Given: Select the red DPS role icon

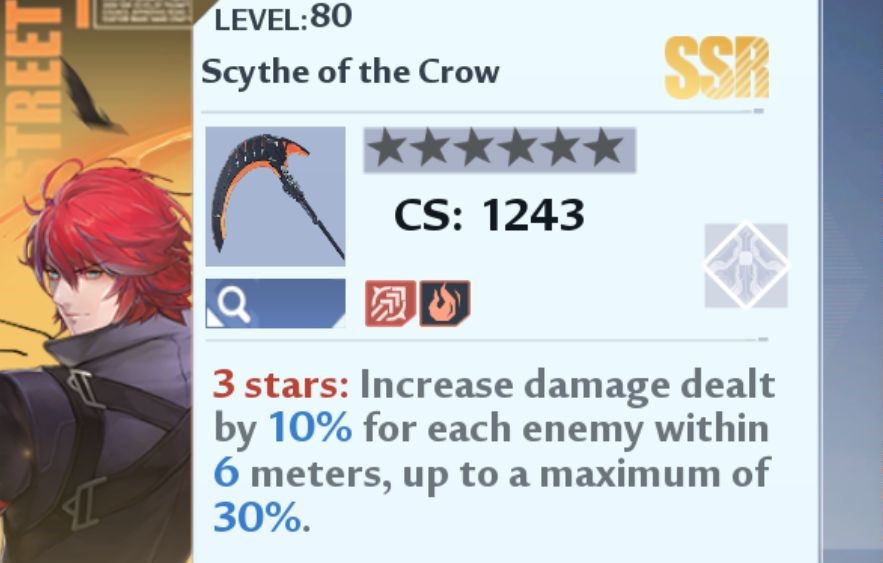Looking at the screenshot, I should pos(390,303).
